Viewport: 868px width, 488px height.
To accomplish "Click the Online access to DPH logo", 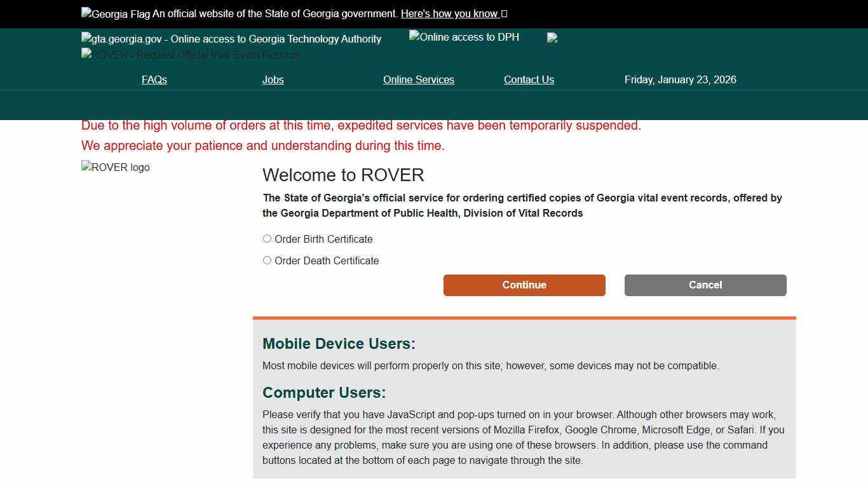I will [x=463, y=37].
